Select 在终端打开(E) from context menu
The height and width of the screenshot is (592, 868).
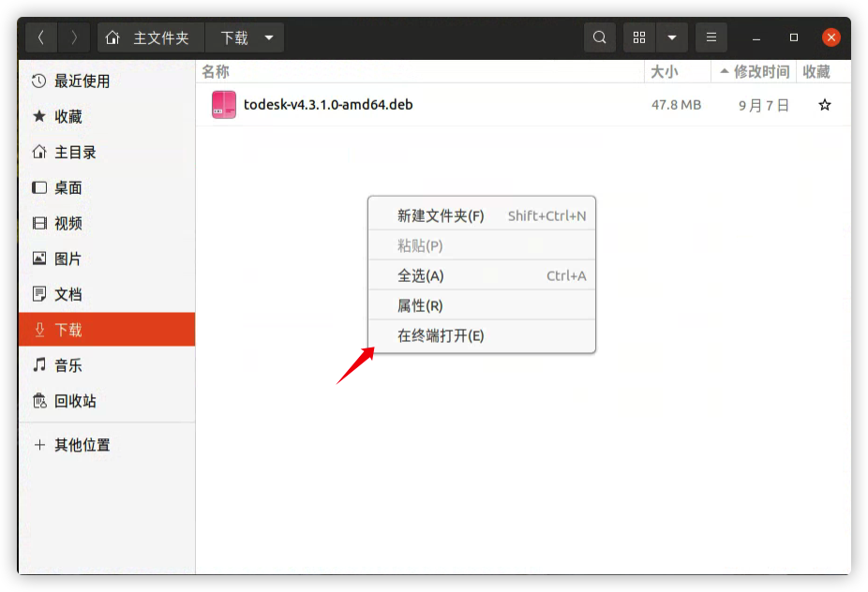[x=441, y=335]
